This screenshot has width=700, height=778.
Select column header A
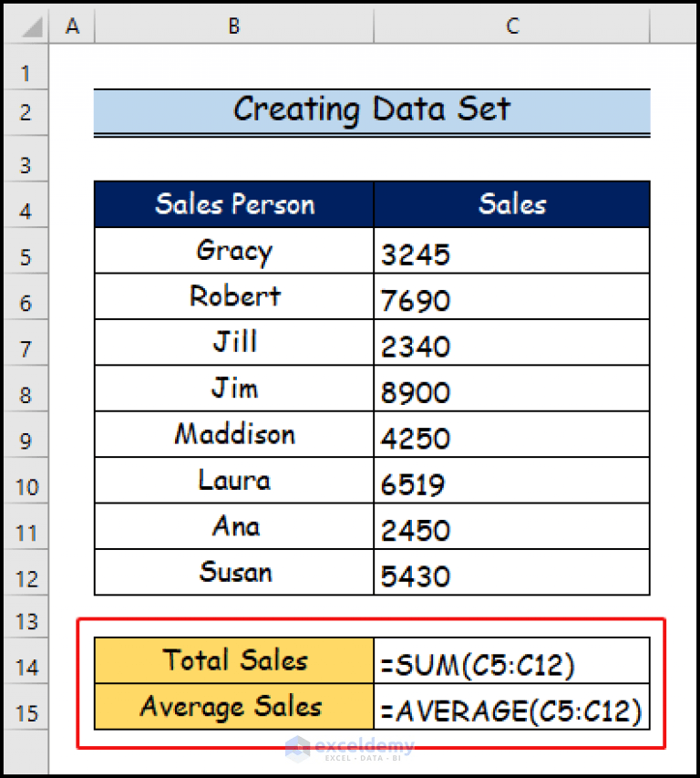[72, 26]
